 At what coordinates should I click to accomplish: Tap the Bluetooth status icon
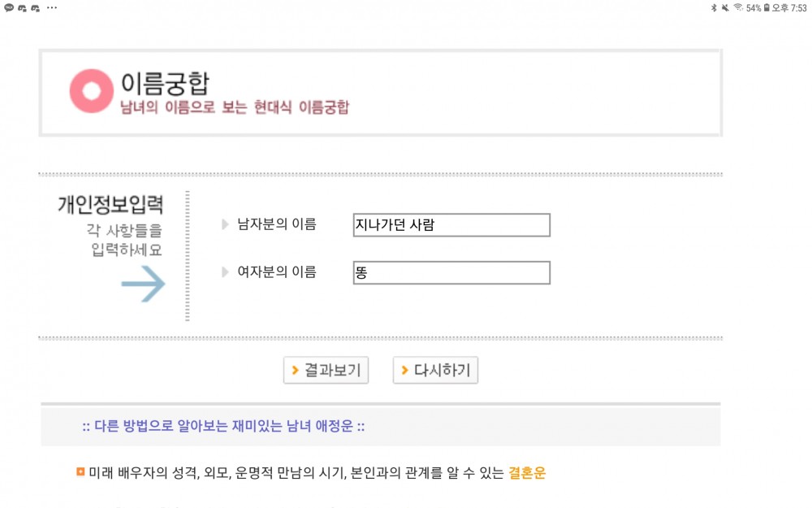click(714, 8)
